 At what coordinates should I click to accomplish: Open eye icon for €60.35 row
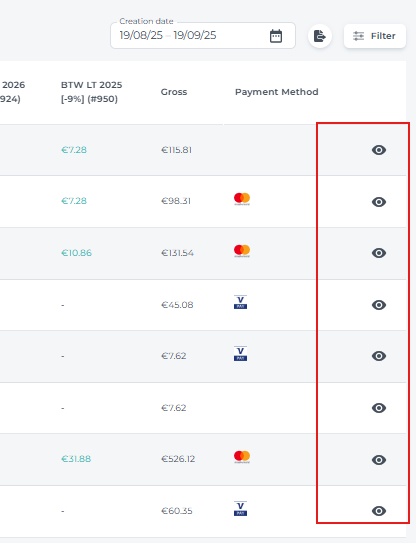pos(379,511)
